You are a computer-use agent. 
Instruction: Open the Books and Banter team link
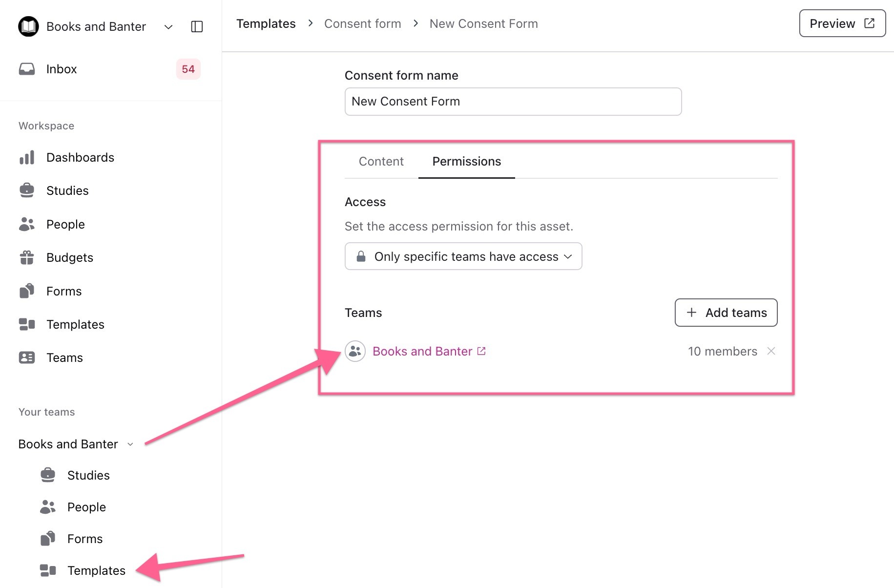click(422, 351)
